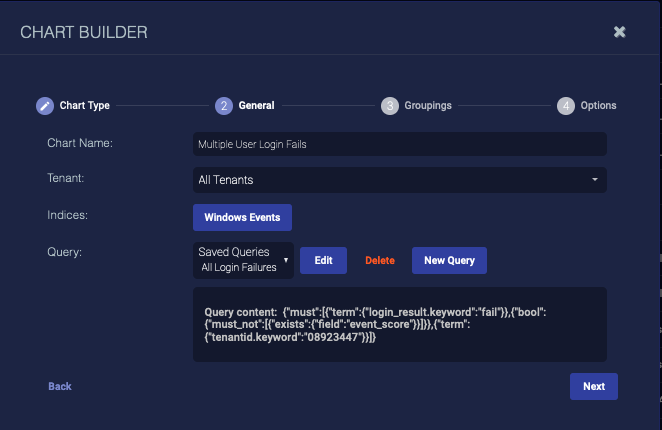Jump to the Groupings step label

click(428, 106)
